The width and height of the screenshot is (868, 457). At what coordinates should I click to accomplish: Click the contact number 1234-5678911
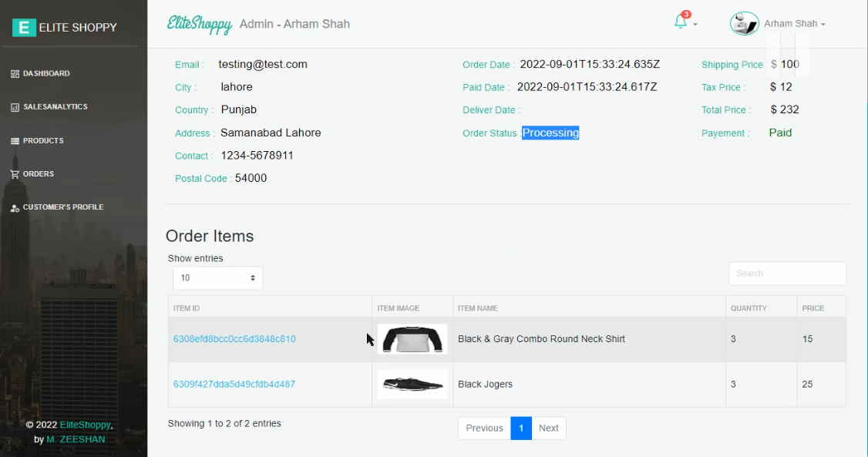[257, 156]
